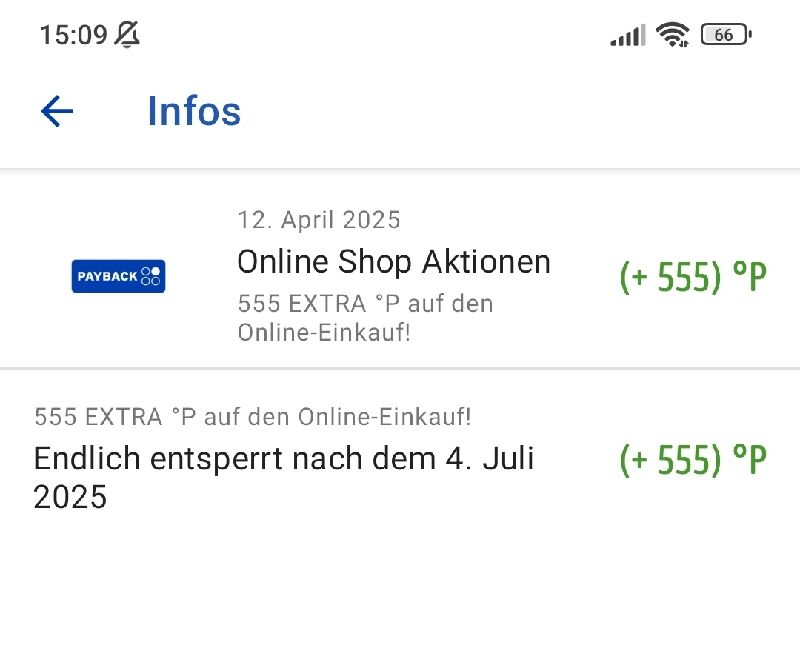
Task: Tap the '2025' line ending the unlock text
Action: 70,497
